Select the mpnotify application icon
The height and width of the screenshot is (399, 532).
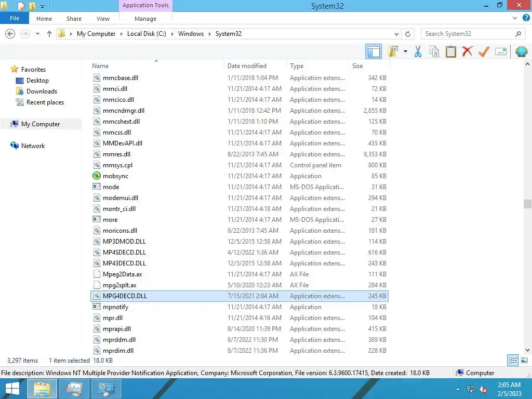coord(96,307)
